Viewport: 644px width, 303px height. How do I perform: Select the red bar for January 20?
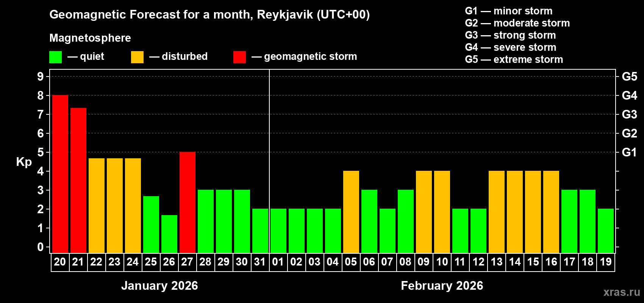point(60,174)
